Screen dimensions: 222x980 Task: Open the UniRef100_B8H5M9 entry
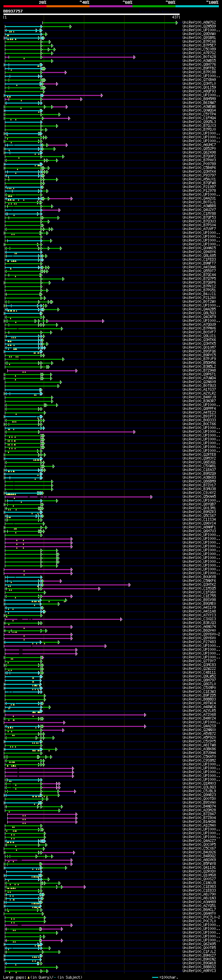coord(199,99)
